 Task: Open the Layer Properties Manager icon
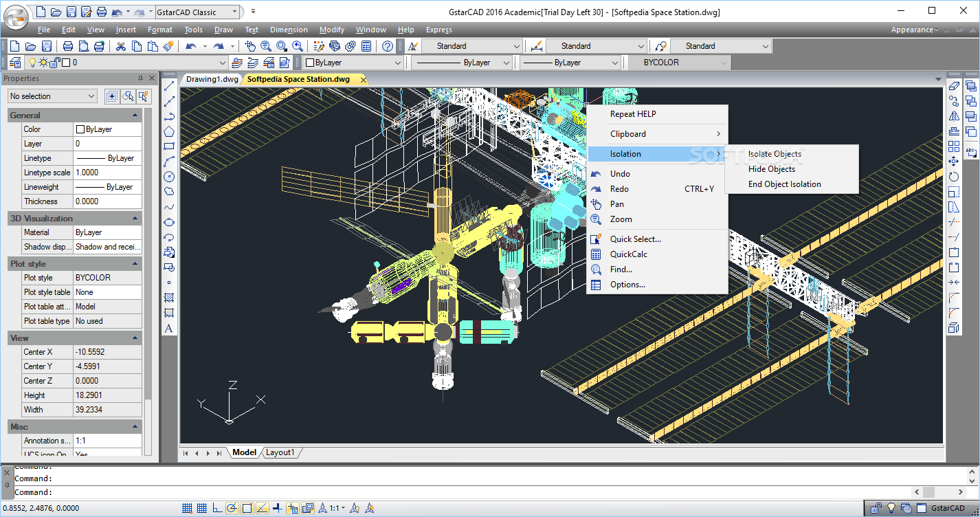point(15,63)
